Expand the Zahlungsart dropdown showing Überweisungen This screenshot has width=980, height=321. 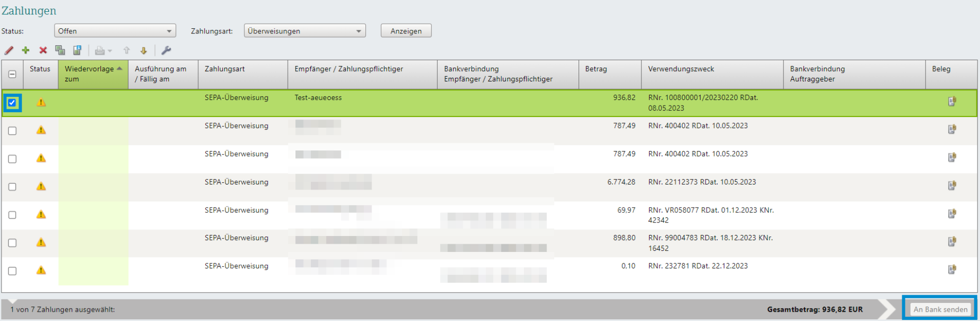pyautogui.click(x=304, y=31)
